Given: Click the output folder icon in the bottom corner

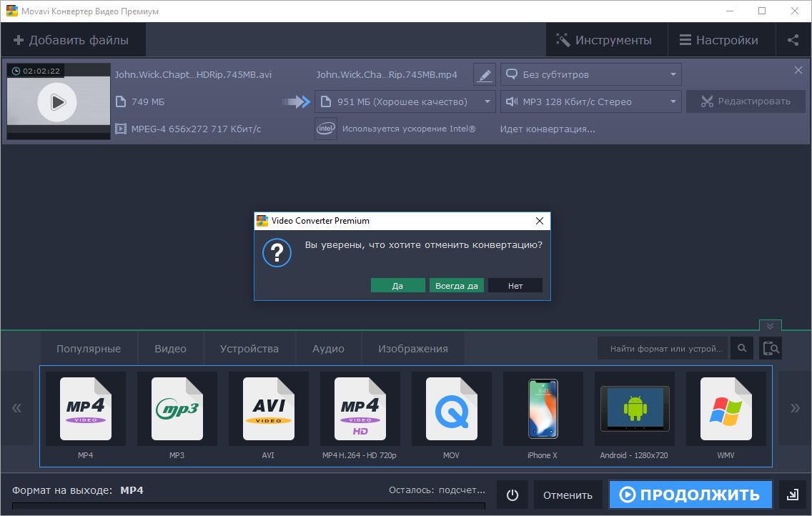Looking at the screenshot, I should (792, 495).
